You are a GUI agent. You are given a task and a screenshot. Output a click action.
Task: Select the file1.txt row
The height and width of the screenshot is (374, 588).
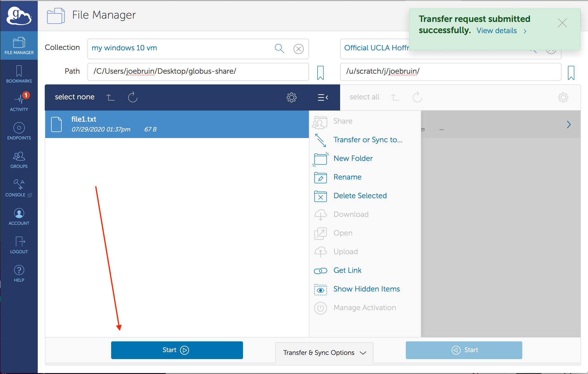(177, 124)
